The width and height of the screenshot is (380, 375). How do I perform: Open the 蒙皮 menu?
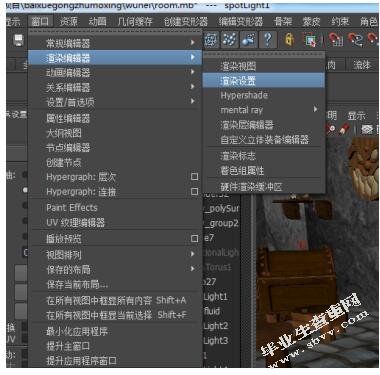pyautogui.click(x=311, y=22)
